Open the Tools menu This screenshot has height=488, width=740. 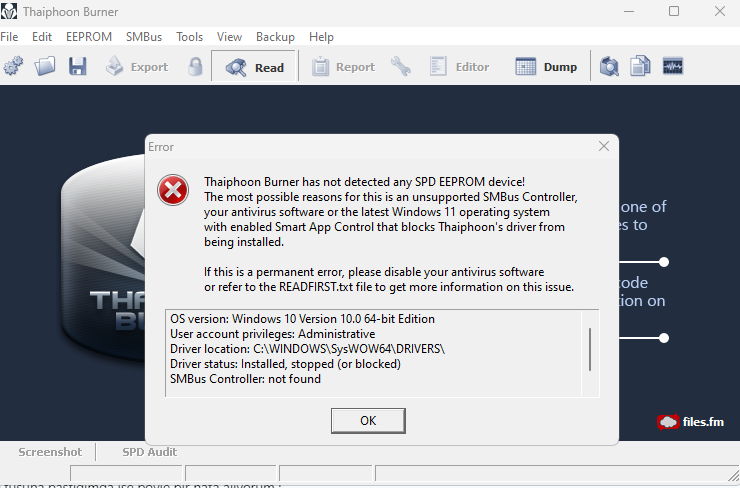pos(189,37)
